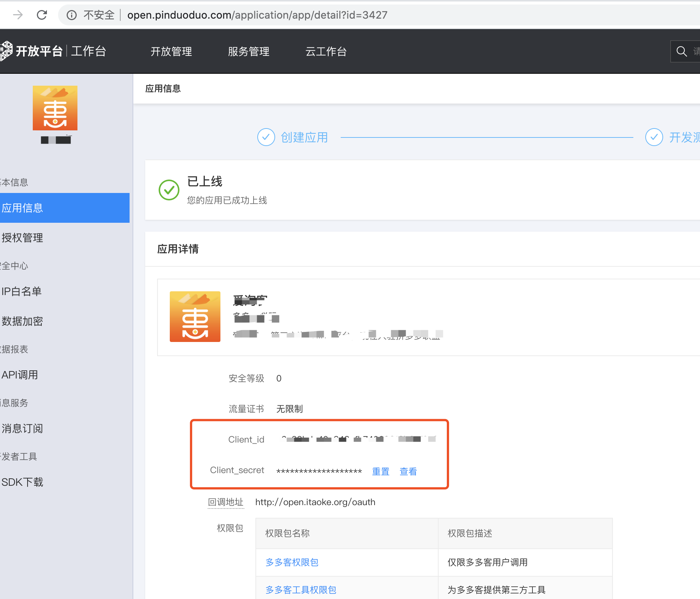Click the masked Client_secret value
This screenshot has height=599, width=700.
[x=319, y=471]
